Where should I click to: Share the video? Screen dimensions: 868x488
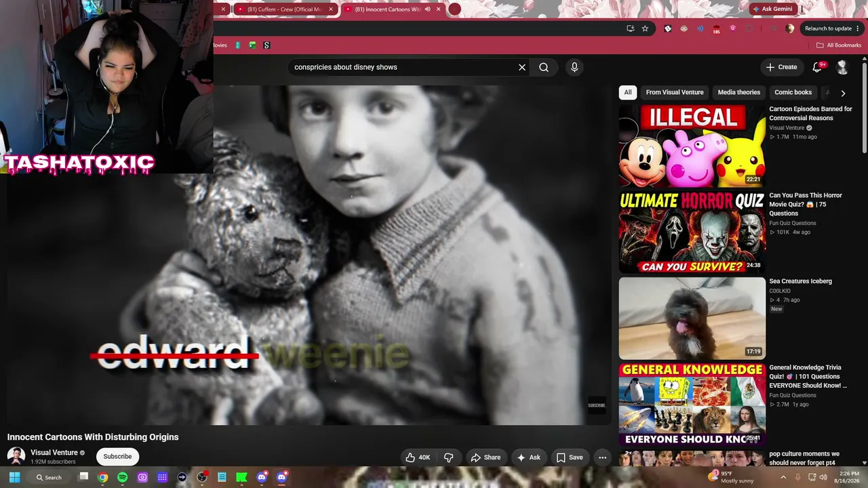coord(486,457)
